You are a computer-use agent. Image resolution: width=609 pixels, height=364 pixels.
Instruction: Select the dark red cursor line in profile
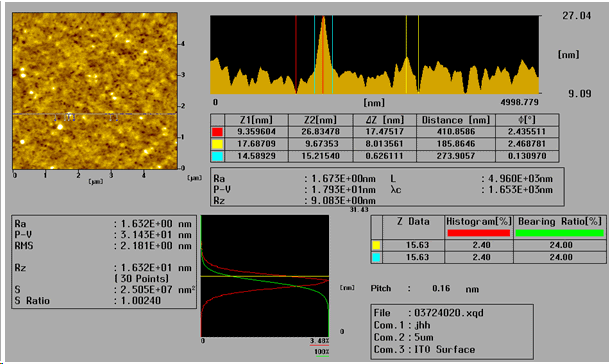point(296,54)
